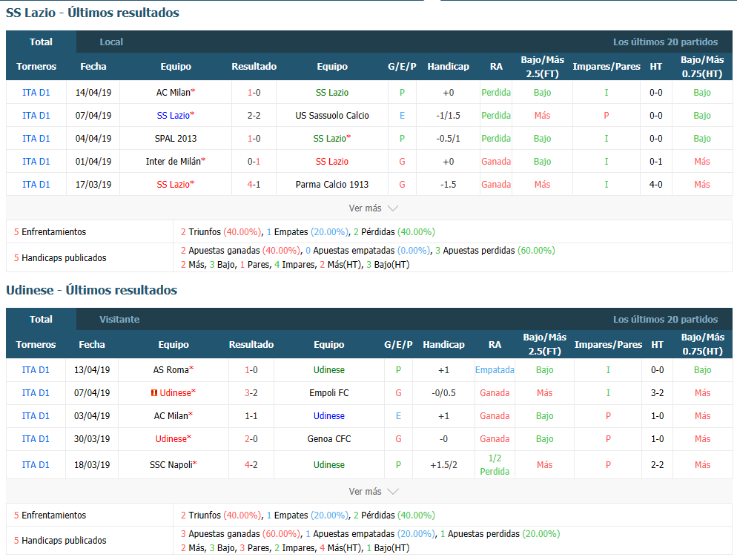This screenshot has width=737, height=560.
Task: Switch to Visitante tab for Udinese
Action: [119, 319]
